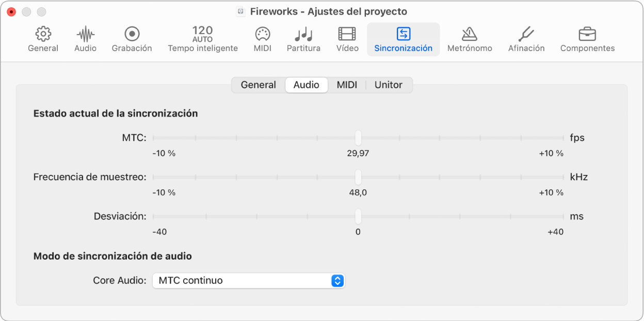Open the Componentes settings icon
The height and width of the screenshot is (321, 644).
[x=587, y=39]
